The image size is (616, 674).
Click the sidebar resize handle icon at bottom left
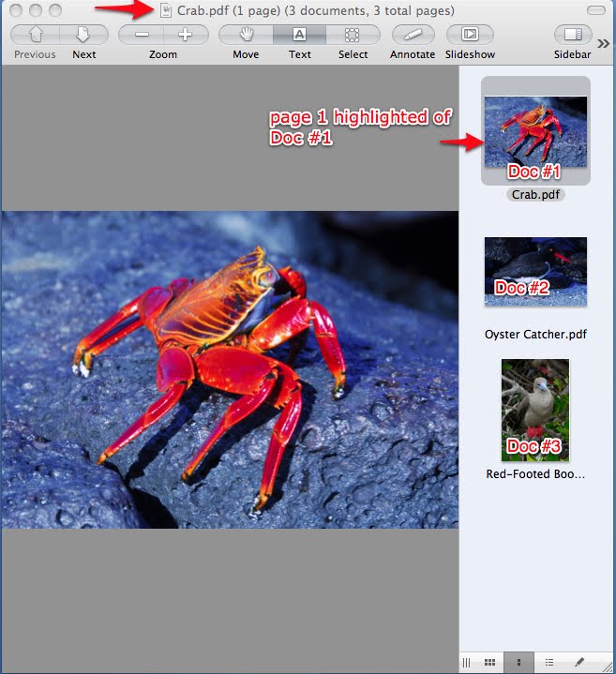[x=466, y=663]
